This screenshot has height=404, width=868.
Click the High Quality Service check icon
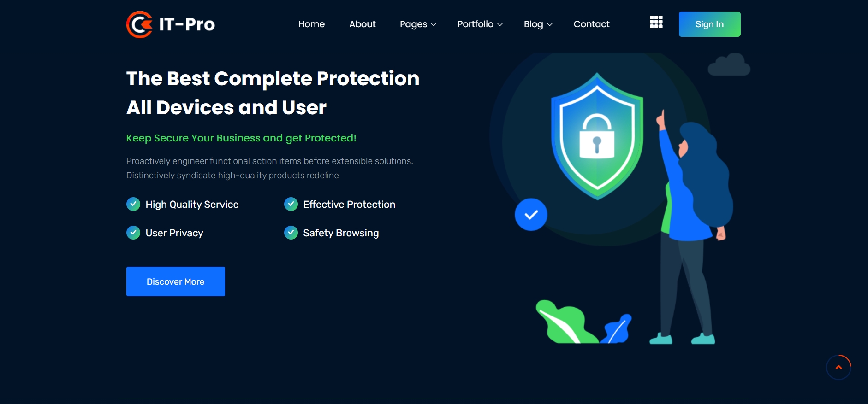133,204
